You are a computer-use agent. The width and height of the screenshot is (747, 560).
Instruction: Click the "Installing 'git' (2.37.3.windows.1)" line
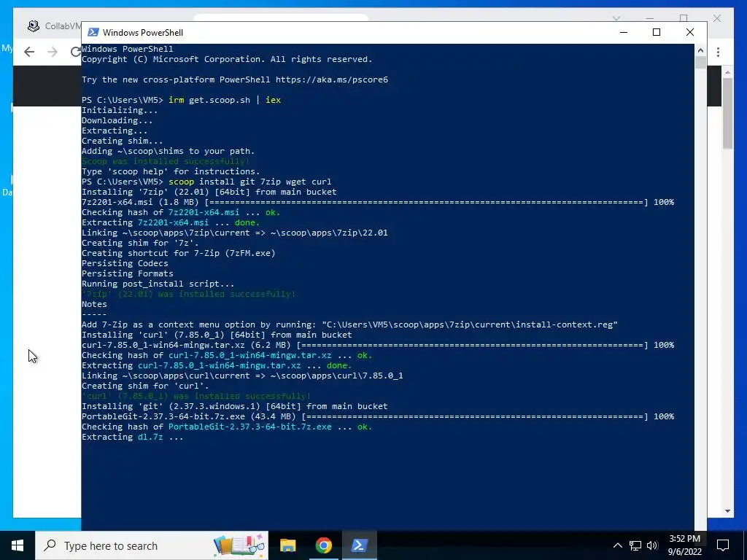tap(234, 407)
